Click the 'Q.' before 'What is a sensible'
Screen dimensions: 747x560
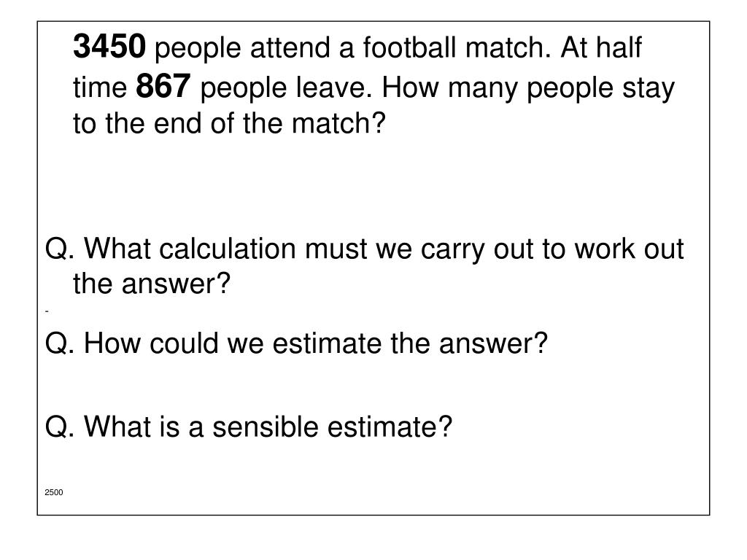[60, 427]
